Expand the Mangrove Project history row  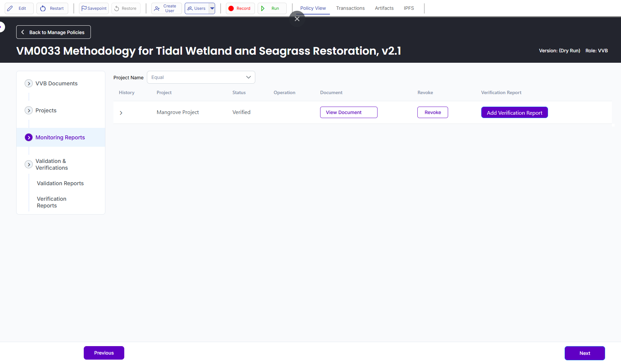pos(121,113)
